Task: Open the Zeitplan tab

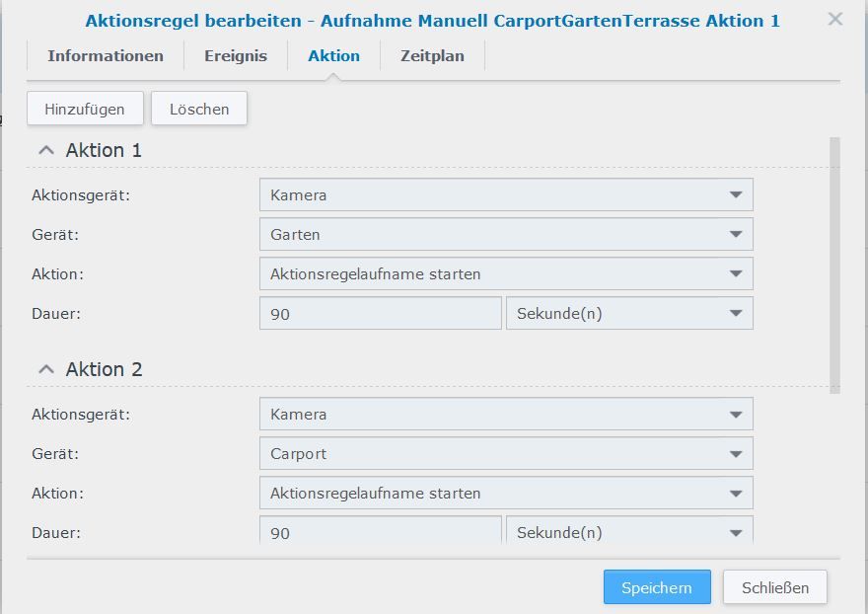Action: (x=432, y=56)
